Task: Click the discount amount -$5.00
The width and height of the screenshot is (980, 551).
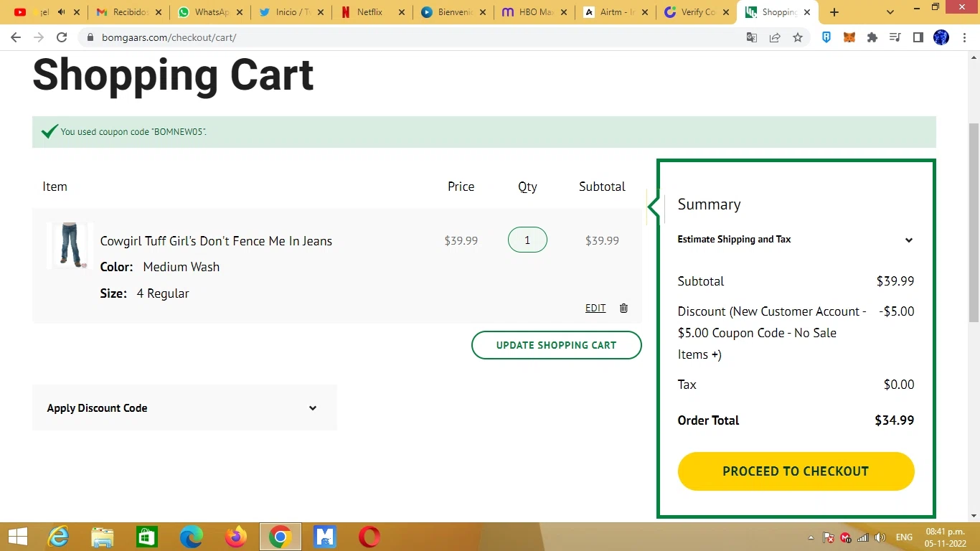Action: 897,311
